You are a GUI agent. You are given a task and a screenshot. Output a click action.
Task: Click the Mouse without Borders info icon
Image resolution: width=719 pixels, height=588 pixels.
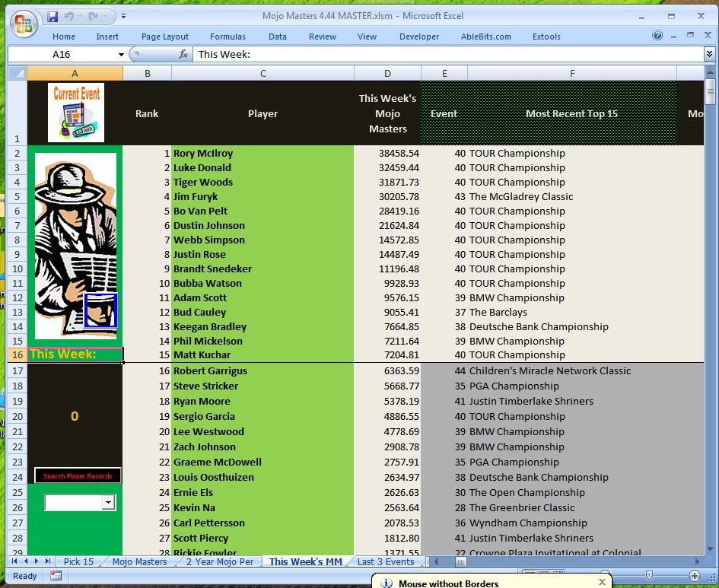tap(387, 583)
